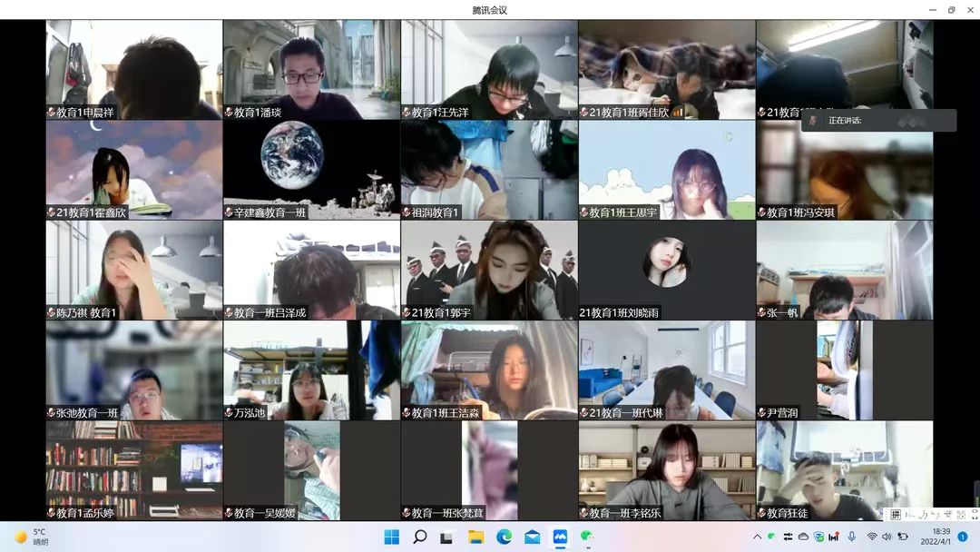980x552 pixels.
Task: Select video tile of 教育1潘琰
Action: click(312, 69)
